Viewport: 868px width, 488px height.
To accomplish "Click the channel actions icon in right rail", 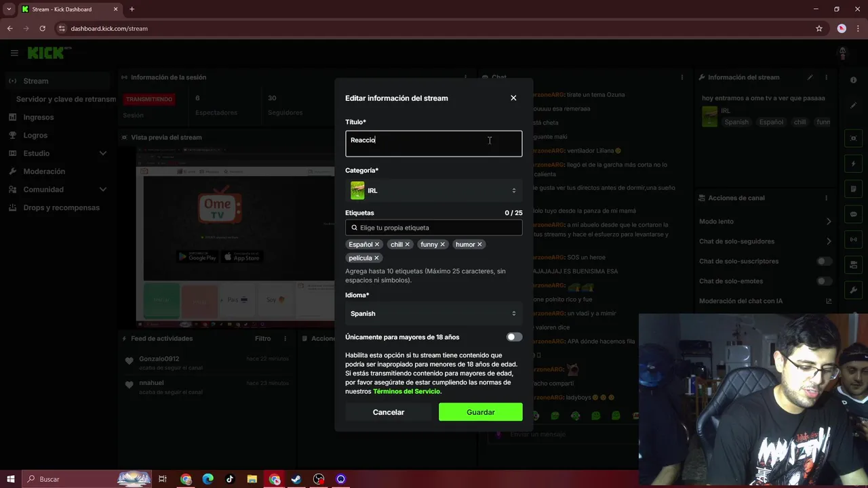I will click(854, 264).
